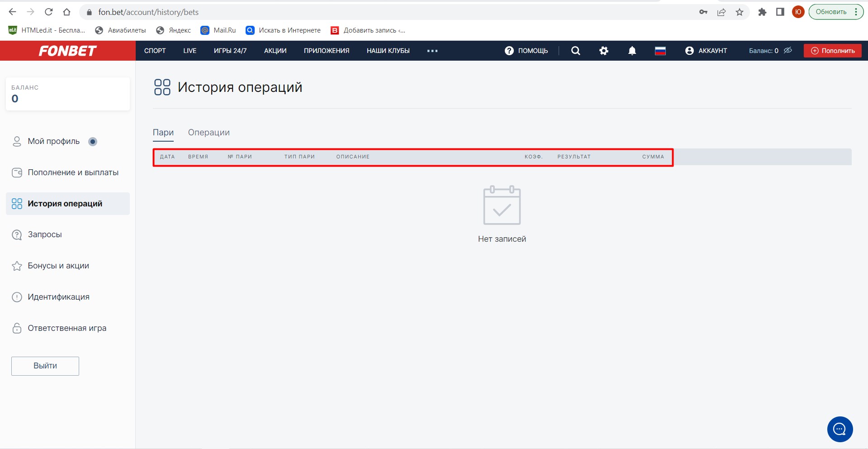Image resolution: width=868 pixels, height=449 pixels.
Task: Open the АККАУНТ account menu
Action: (706, 51)
